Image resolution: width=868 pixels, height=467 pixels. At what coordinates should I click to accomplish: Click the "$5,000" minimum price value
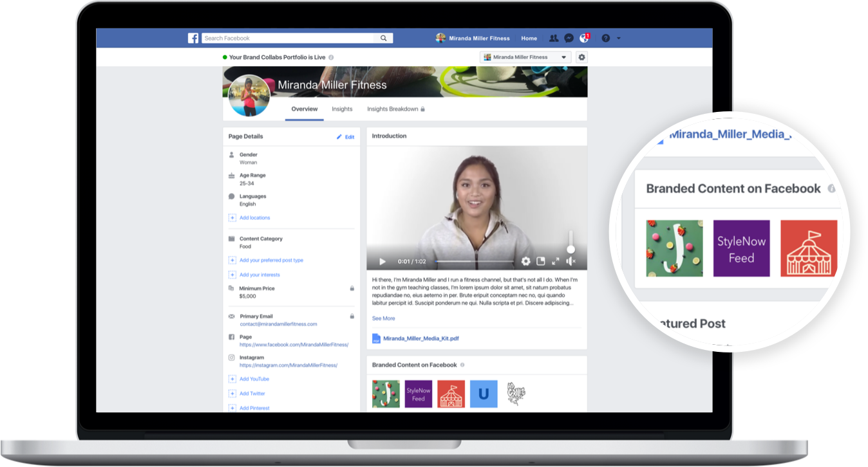click(x=248, y=296)
